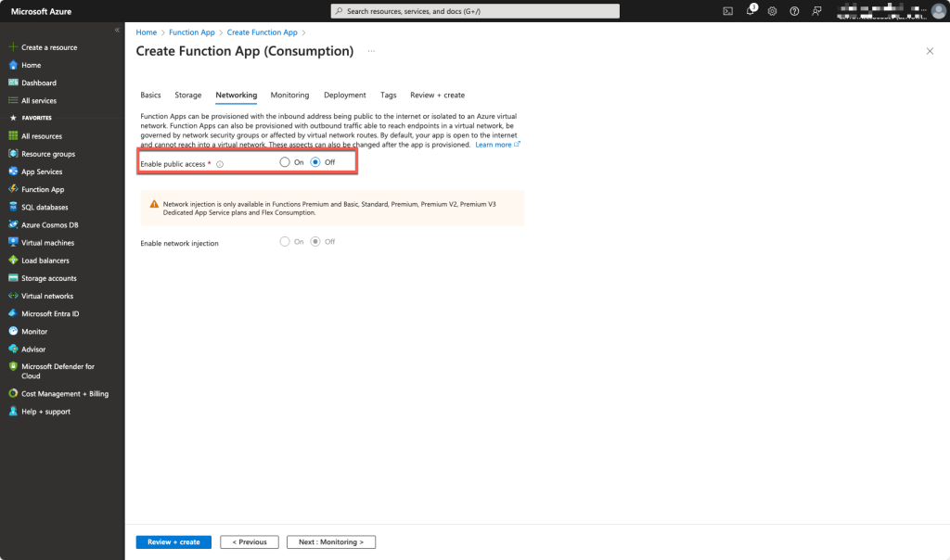Go to Resource groups in sidebar
This screenshot has width=950, height=560.
48,154
